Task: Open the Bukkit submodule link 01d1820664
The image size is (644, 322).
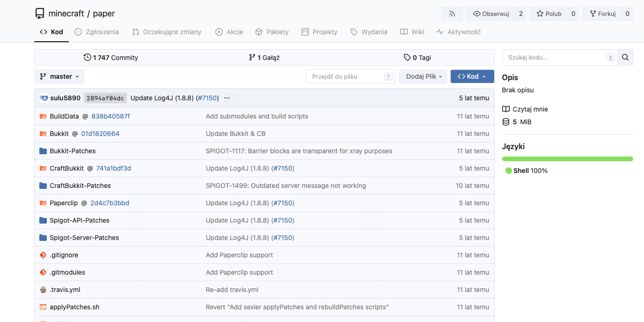Action: pyautogui.click(x=100, y=134)
